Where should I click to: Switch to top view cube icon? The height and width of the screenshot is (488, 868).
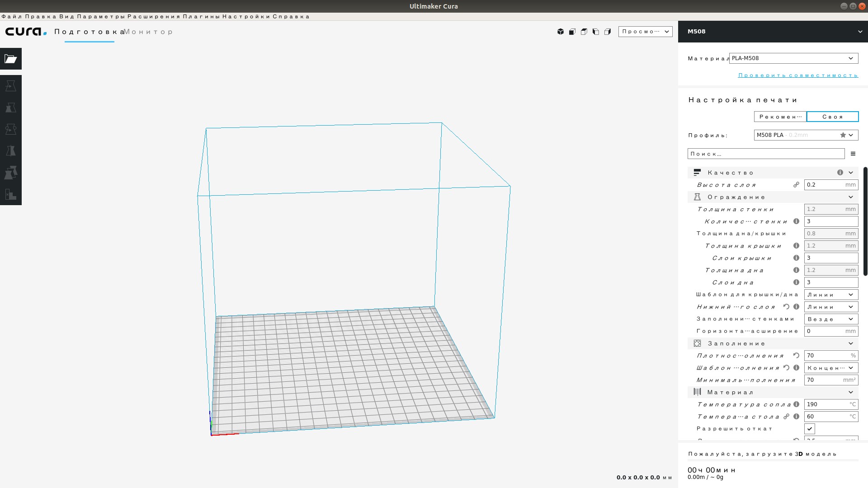584,32
